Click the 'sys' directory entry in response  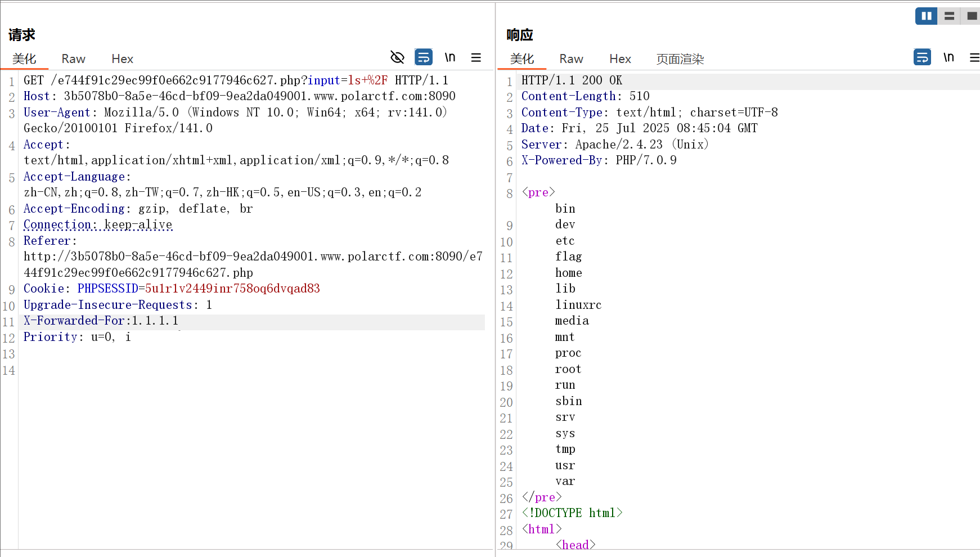coord(565,433)
